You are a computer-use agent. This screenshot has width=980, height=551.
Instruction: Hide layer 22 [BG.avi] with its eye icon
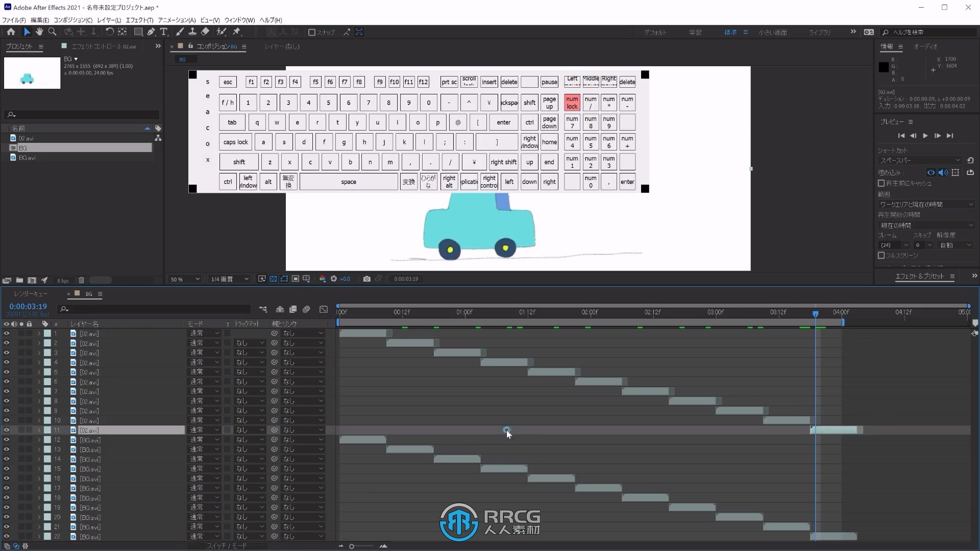(x=7, y=536)
